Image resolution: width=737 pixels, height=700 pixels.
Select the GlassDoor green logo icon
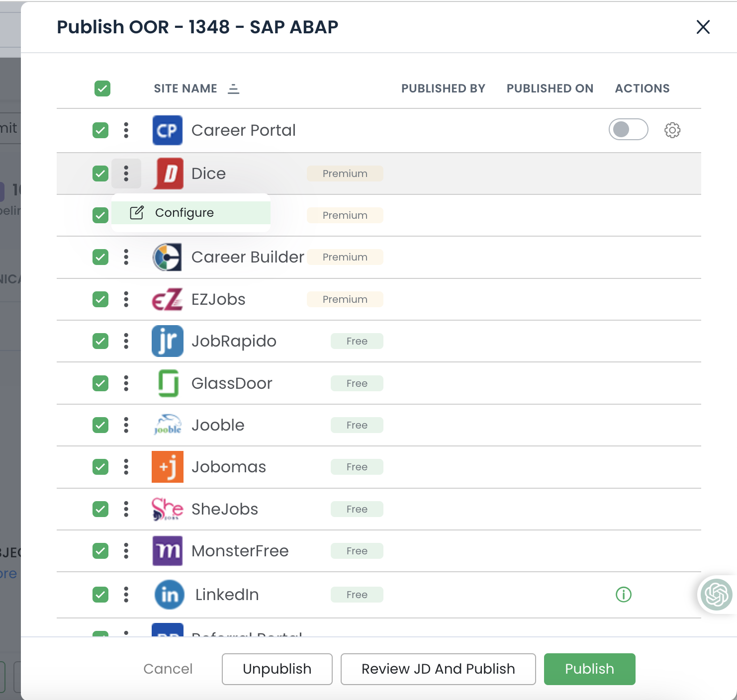168,383
